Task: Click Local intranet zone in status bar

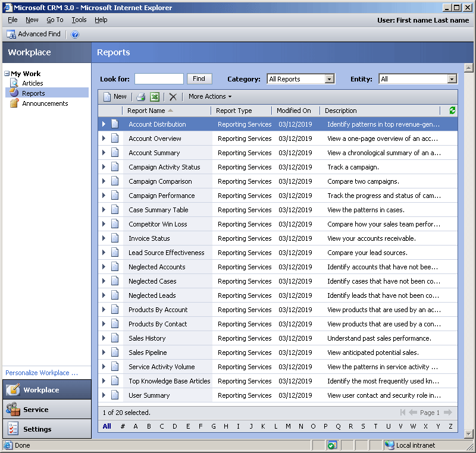Action: tap(410, 445)
